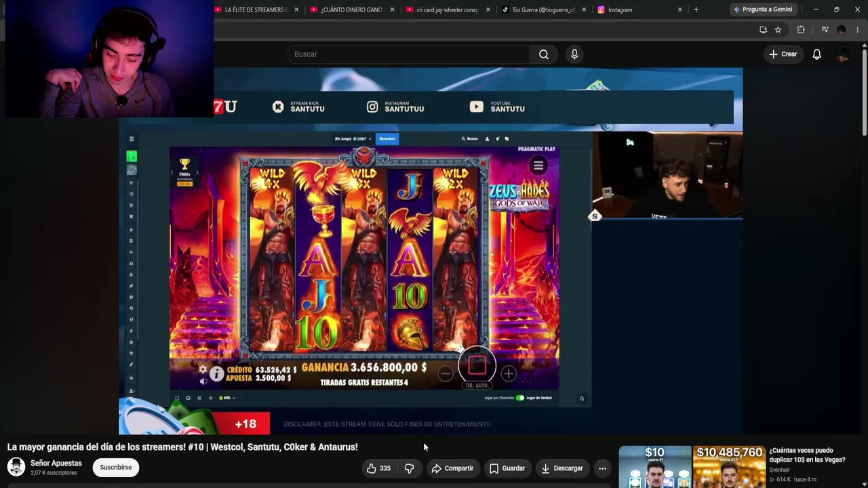Open the ARS currency dropdown below game
This screenshot has height=488, width=868.
tap(226, 398)
